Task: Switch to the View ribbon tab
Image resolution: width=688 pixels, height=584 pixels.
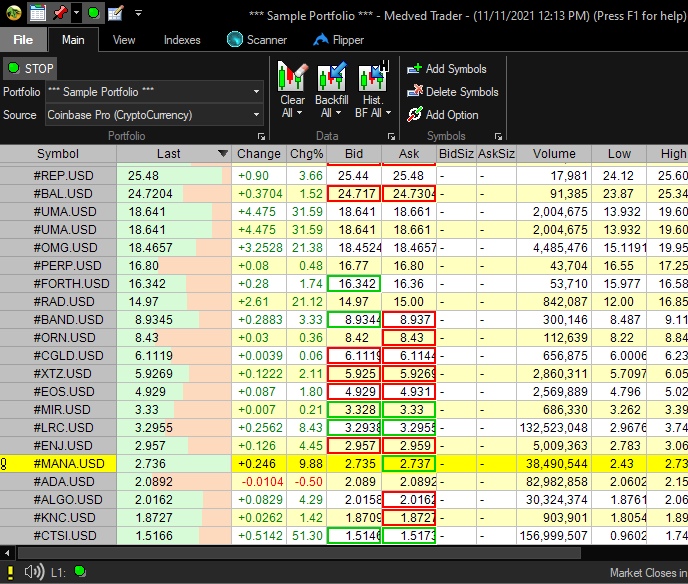Action: point(124,40)
